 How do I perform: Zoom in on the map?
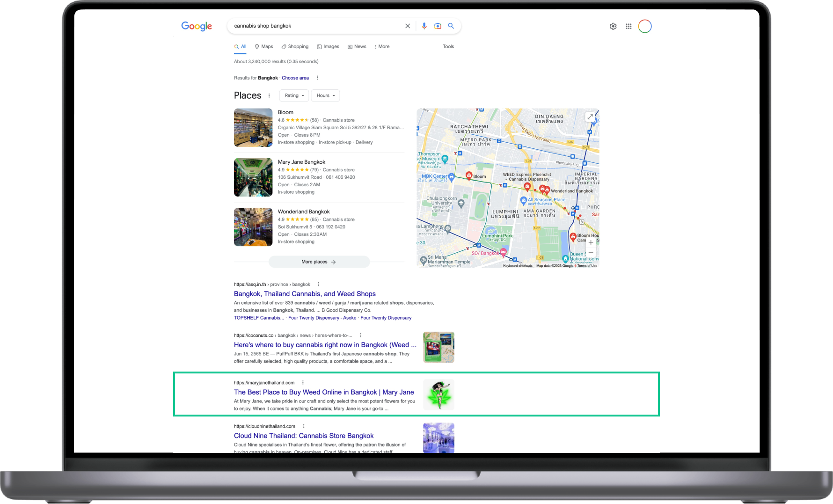pyautogui.click(x=591, y=242)
